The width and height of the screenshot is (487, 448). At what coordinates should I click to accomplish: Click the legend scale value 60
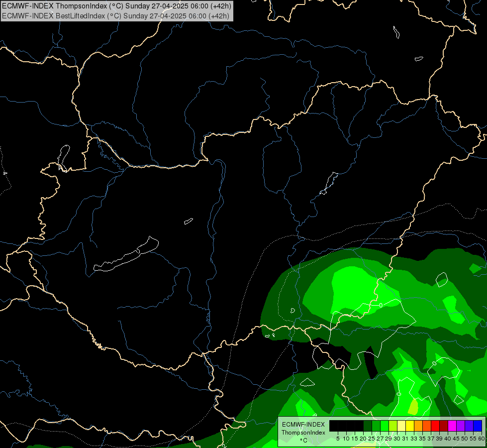coord(482,439)
